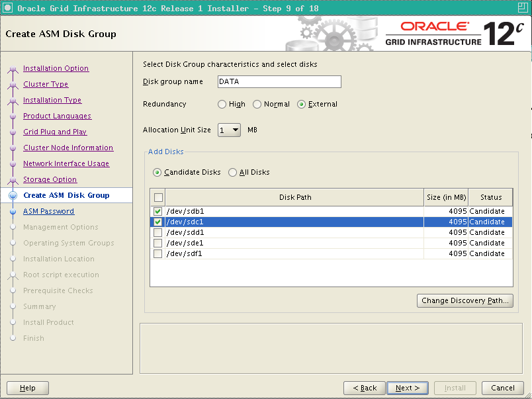Image resolution: width=532 pixels, height=399 pixels.
Task: Click the Help button
Action: click(28, 388)
